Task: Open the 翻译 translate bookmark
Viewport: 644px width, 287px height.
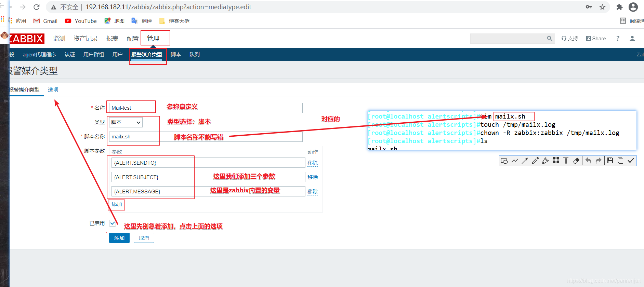Action: pyautogui.click(x=142, y=21)
